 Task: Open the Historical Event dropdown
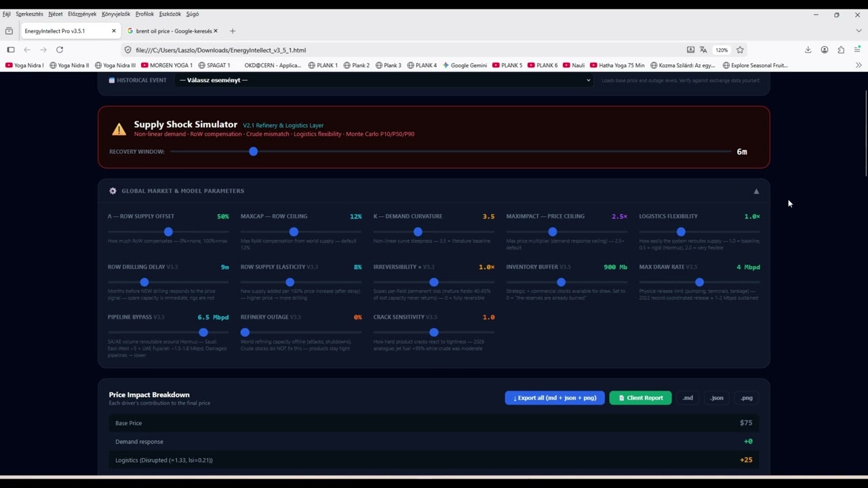tap(384, 80)
